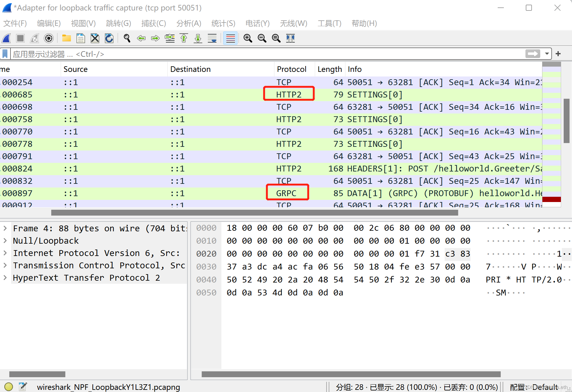Click packet list horizontal scrollbar
572x392 pixels.
[254, 213]
